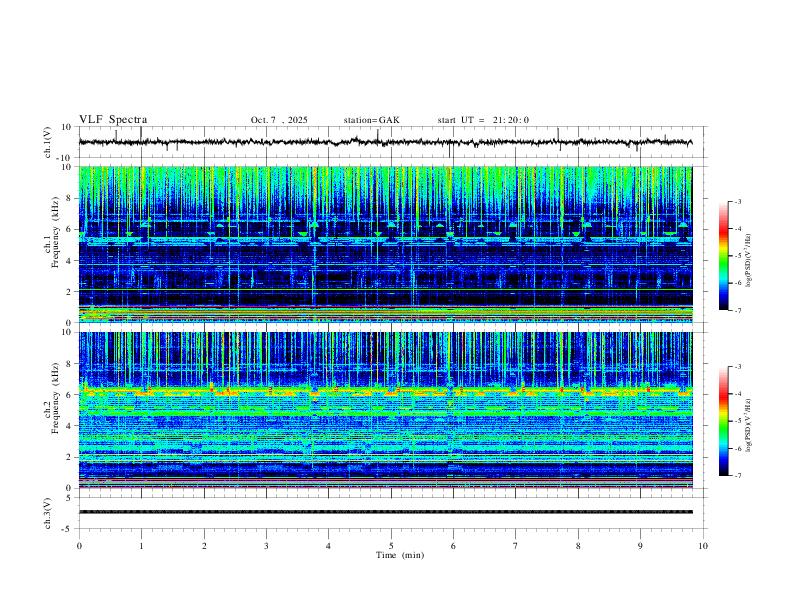Click the "ch.1(V)" waveform axis label
Viewport: 792px width, 612px height.
pyautogui.click(x=48, y=142)
